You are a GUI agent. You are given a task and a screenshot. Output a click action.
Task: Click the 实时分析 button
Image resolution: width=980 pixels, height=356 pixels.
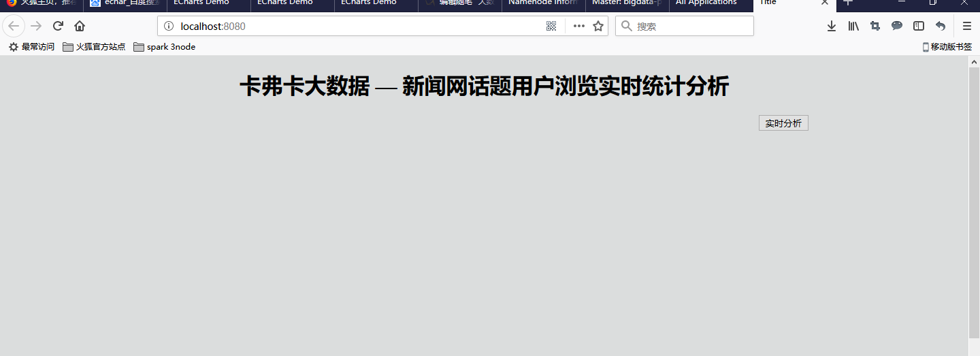pos(783,123)
